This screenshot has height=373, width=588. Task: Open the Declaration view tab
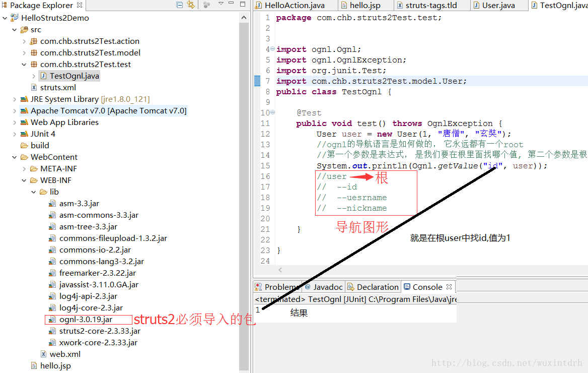coord(373,287)
